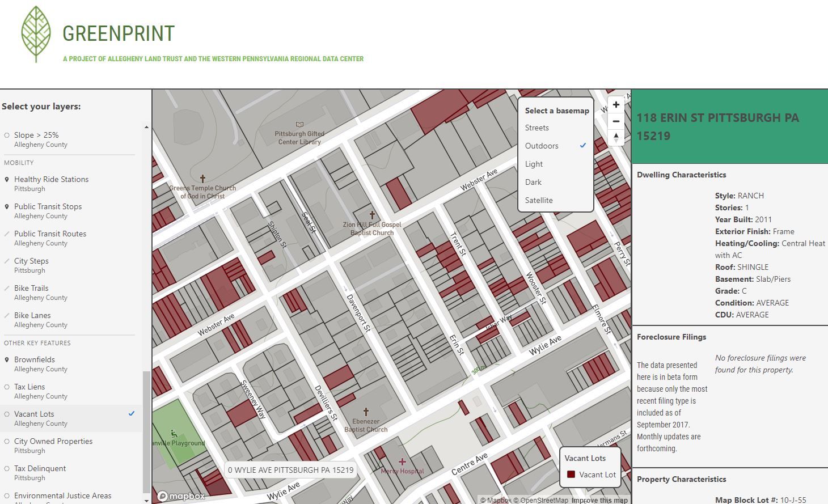The width and height of the screenshot is (828, 504).
Task: Click the Granville Playground icon
Action: [174, 434]
